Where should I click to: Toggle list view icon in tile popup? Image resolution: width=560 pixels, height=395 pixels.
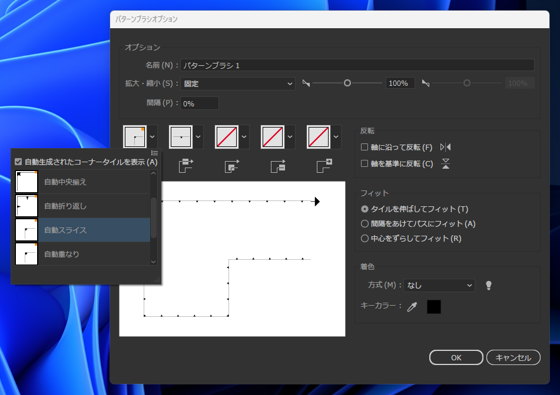pos(154,153)
